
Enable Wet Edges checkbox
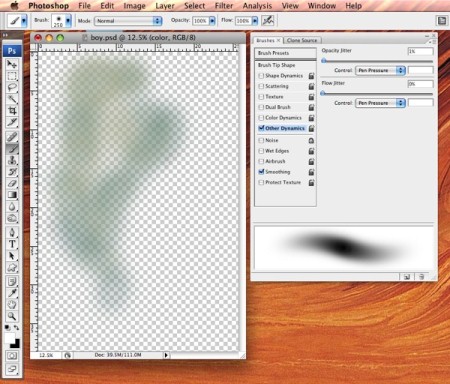[261, 151]
